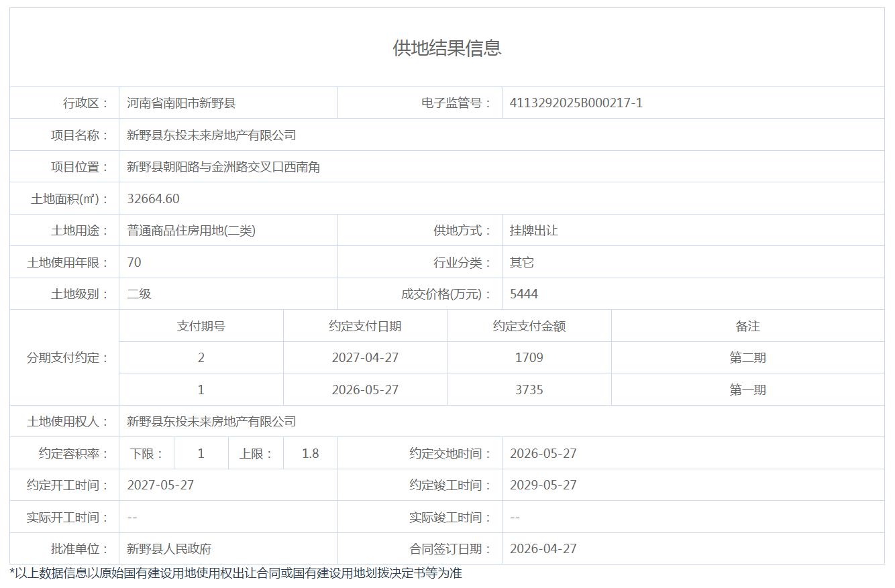Click the 成交价格(万元) label

447,294
